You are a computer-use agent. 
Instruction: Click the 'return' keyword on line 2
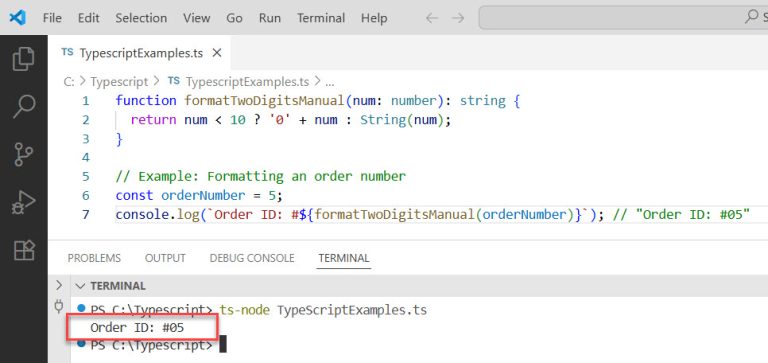coord(153,120)
